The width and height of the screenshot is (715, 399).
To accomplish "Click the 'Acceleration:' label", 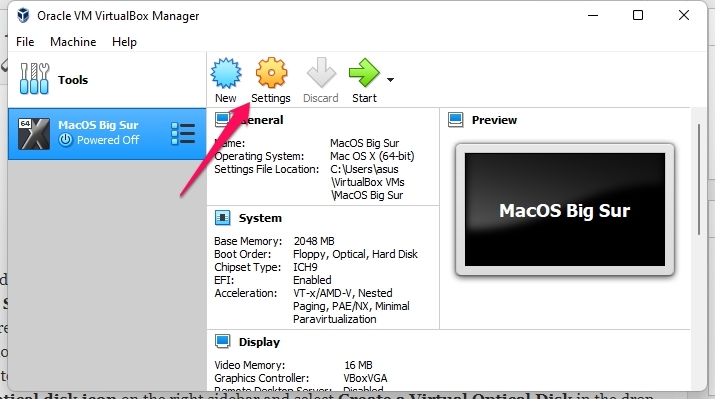I will coord(245,293).
